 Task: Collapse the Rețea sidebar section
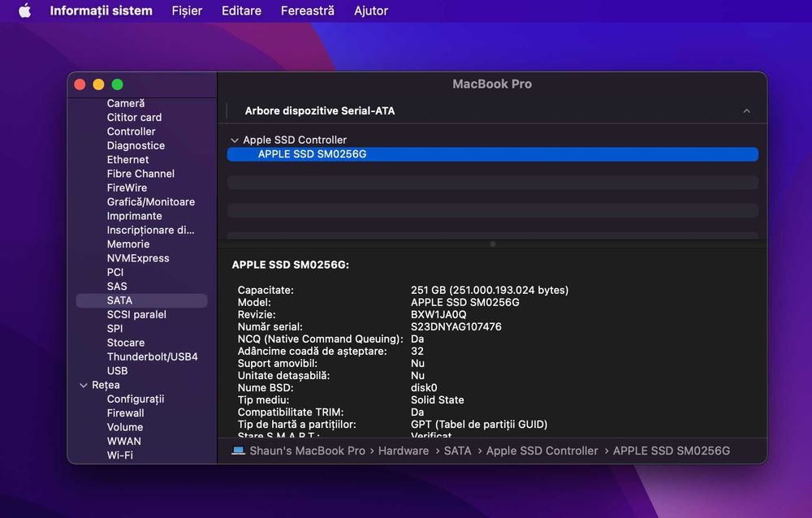point(84,385)
